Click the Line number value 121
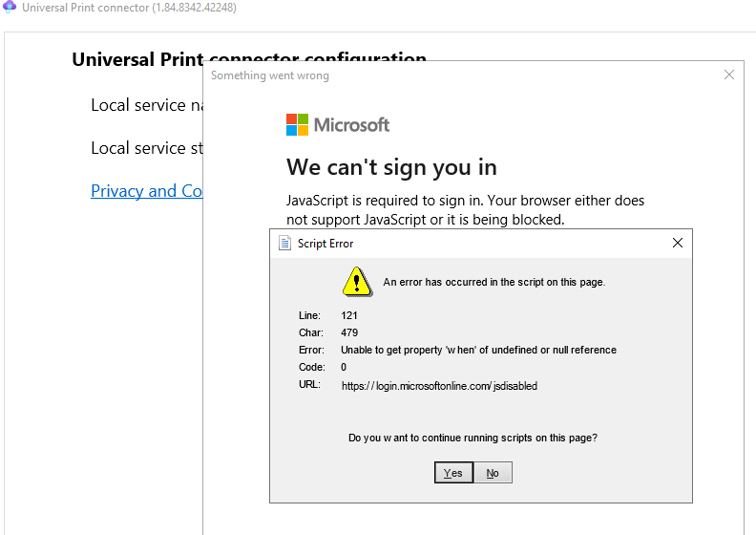Screen dimensions: 756x535 pos(349,315)
